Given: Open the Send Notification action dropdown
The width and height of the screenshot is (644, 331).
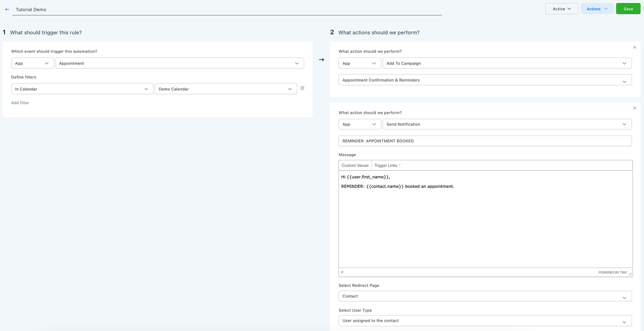Looking at the screenshot, I should (x=507, y=125).
